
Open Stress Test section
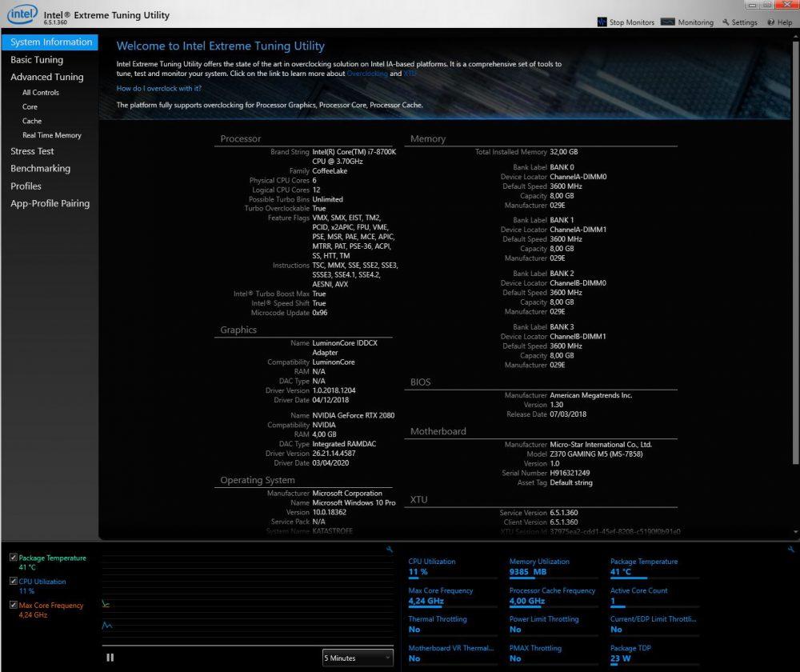tap(32, 151)
